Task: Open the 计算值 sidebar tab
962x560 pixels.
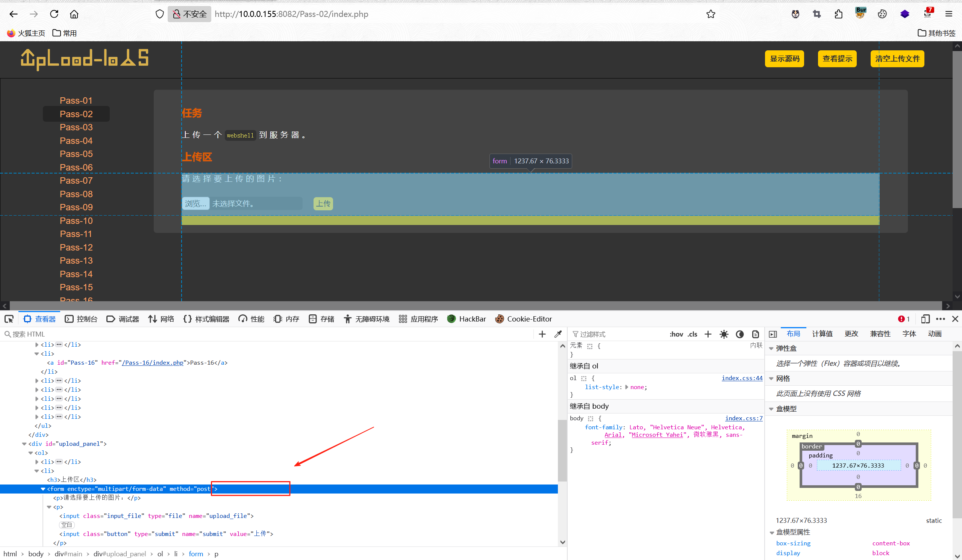Action: point(822,334)
